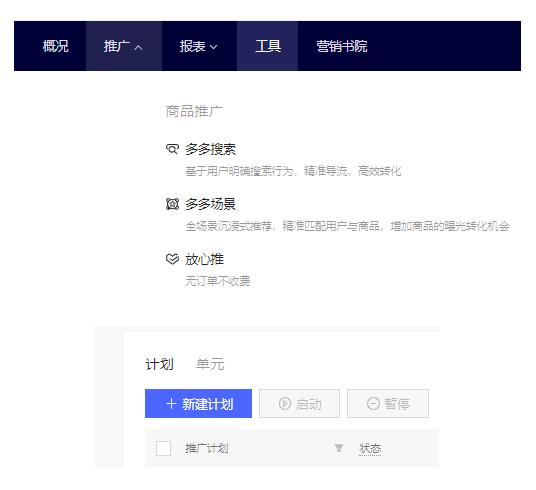Click the 新建计划 button
536x490 pixels.
pos(198,403)
